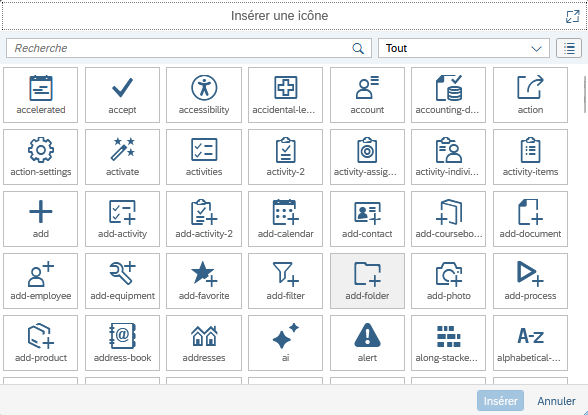
Task: Select the alphabetical-order A-Z icon
Action: tap(530, 343)
